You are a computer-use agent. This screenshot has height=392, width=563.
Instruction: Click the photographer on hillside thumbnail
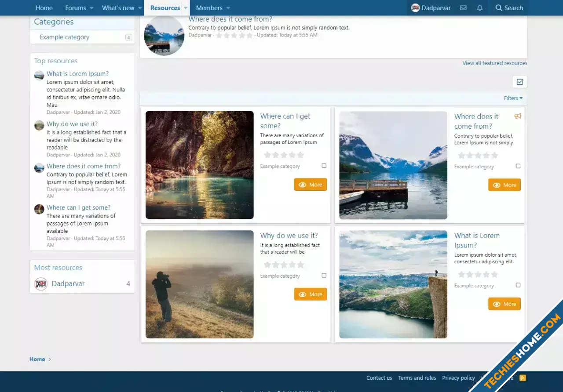200,284
